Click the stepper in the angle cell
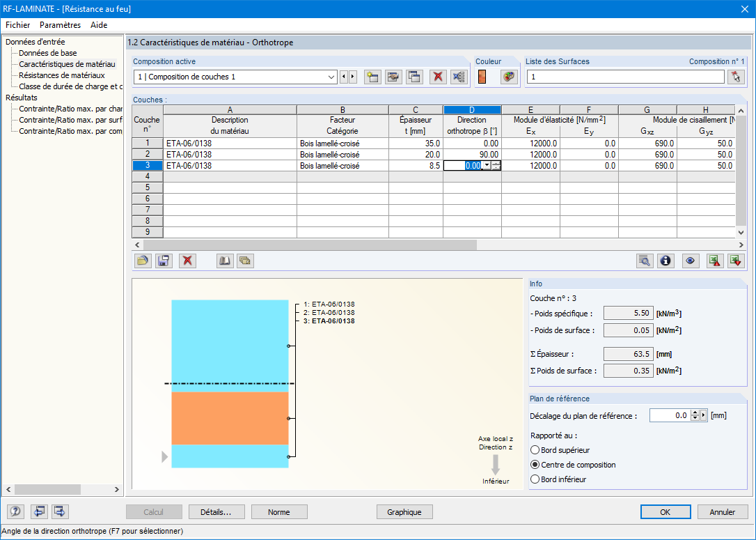 click(x=496, y=166)
